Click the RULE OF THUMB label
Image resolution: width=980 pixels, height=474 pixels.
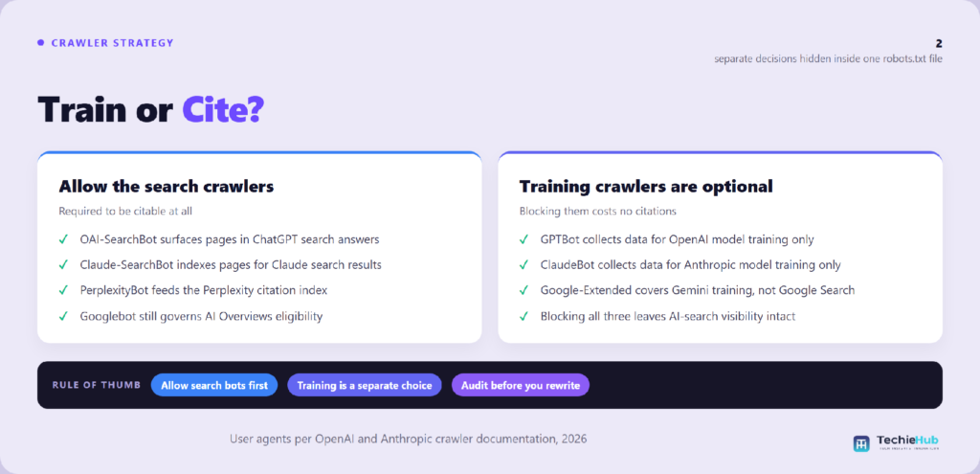[x=97, y=385]
